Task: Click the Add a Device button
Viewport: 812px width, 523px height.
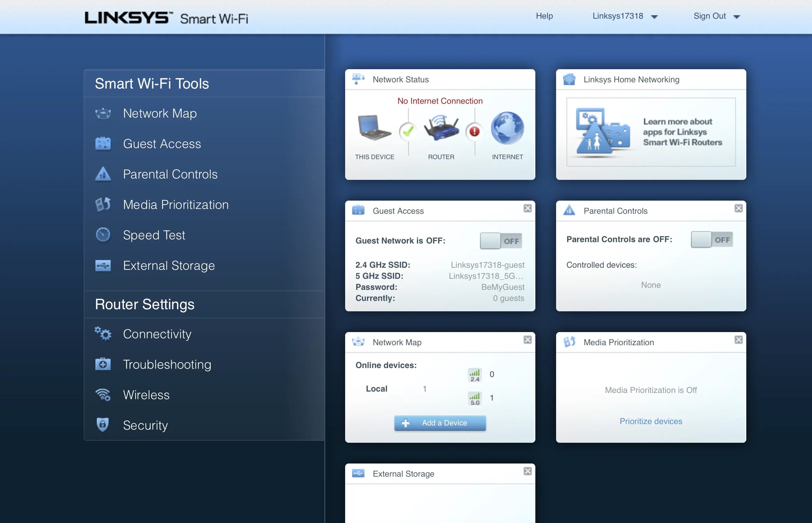Action: (440, 423)
